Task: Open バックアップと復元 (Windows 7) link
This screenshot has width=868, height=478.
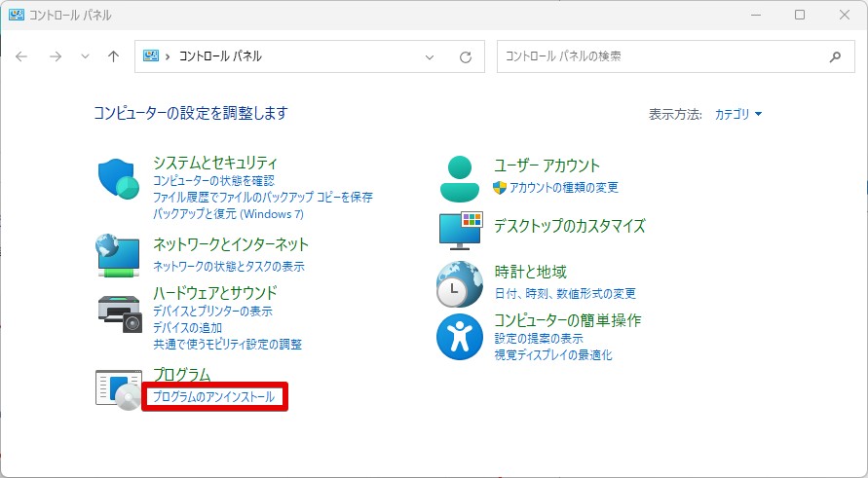Action: pyautogui.click(x=228, y=213)
